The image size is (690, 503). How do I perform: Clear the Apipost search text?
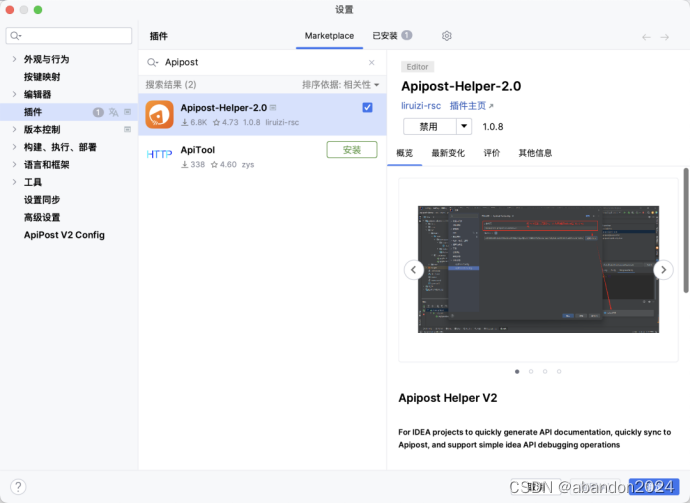[371, 62]
